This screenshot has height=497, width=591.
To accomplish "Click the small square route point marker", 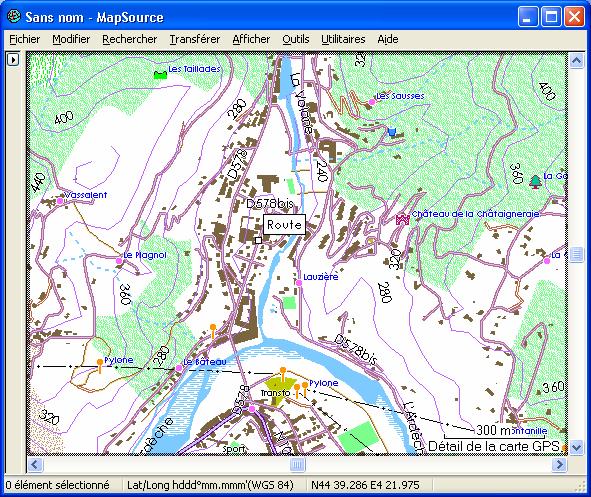I will point(258,240).
